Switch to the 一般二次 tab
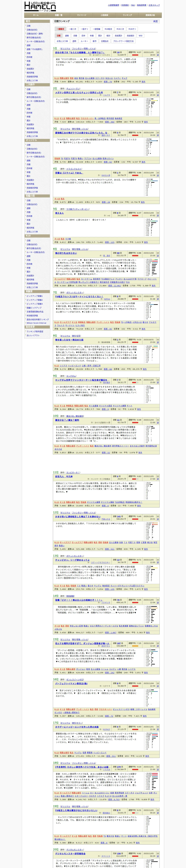 point(73,29)
